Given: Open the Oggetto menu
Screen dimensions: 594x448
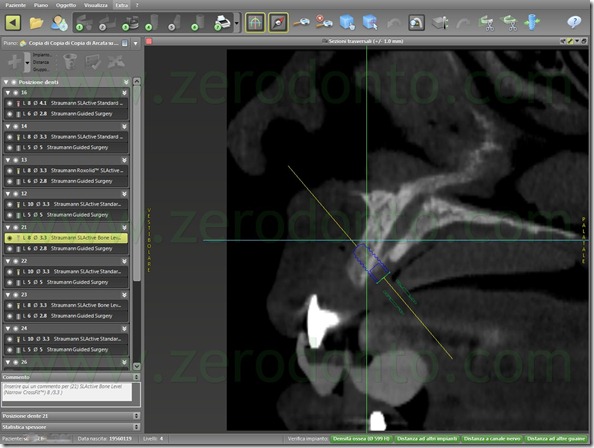Looking at the screenshot, I should 66,5.
